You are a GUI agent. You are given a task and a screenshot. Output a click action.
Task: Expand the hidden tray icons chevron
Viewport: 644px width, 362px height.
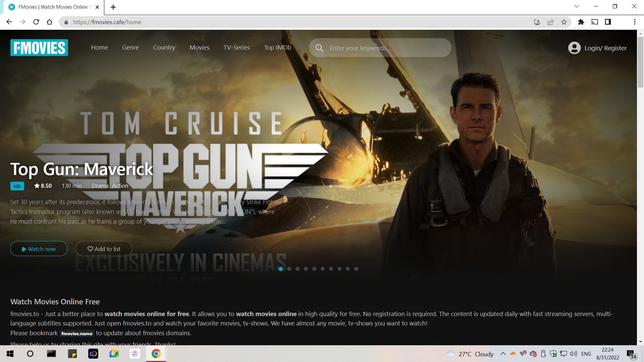coord(503,354)
